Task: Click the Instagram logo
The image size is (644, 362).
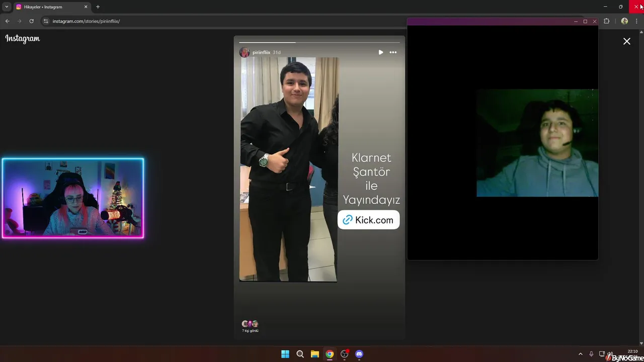Action: [x=22, y=39]
